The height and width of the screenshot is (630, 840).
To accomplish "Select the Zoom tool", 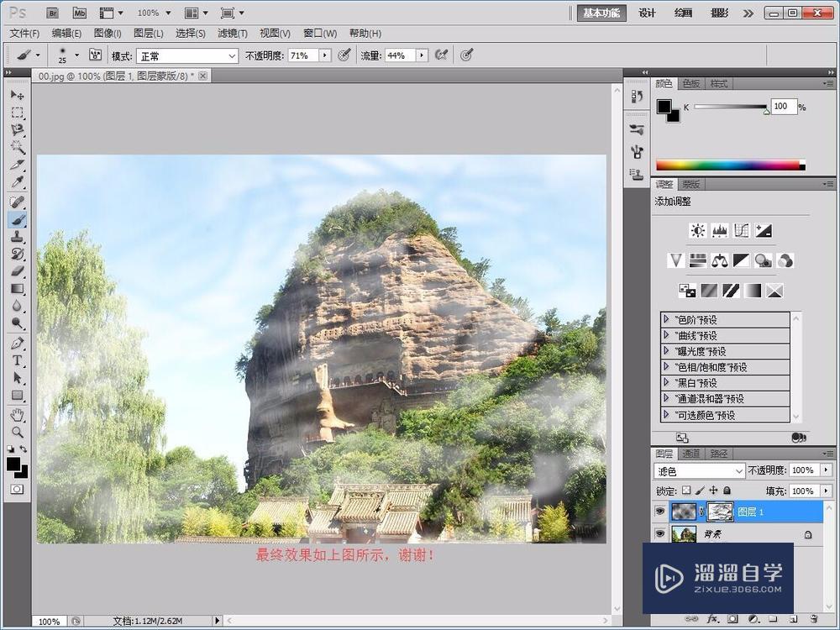I will point(17,432).
